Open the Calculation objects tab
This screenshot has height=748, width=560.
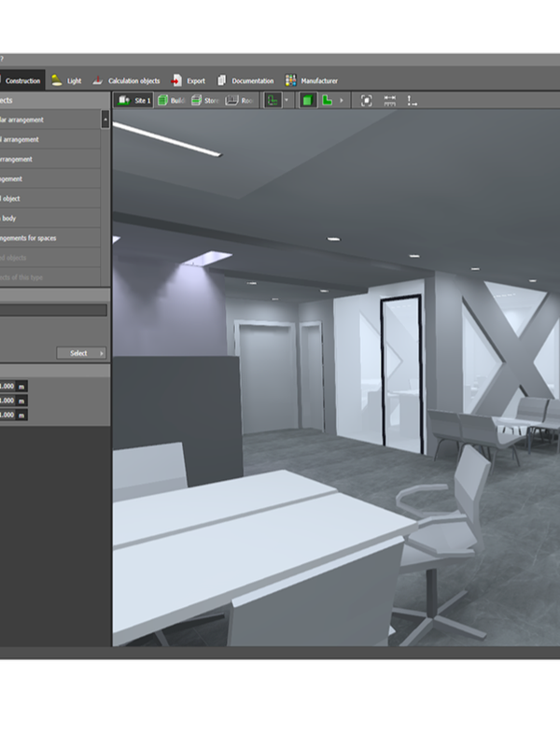[x=127, y=81]
